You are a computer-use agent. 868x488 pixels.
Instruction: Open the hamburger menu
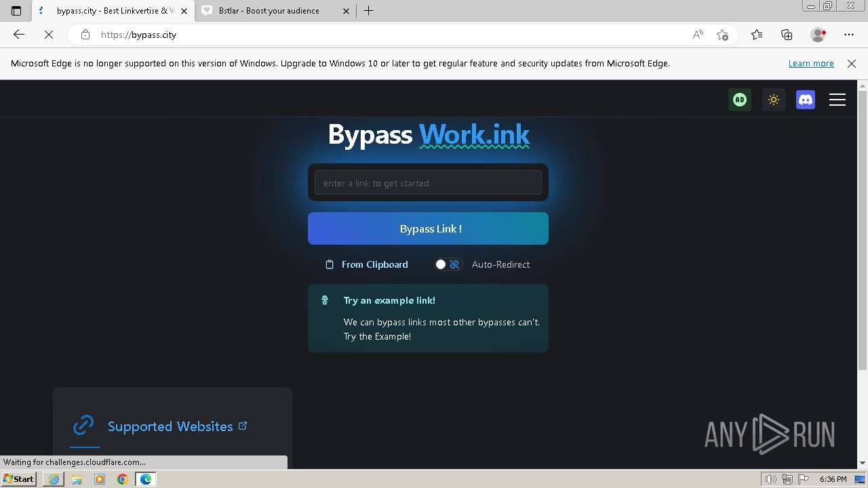837,100
